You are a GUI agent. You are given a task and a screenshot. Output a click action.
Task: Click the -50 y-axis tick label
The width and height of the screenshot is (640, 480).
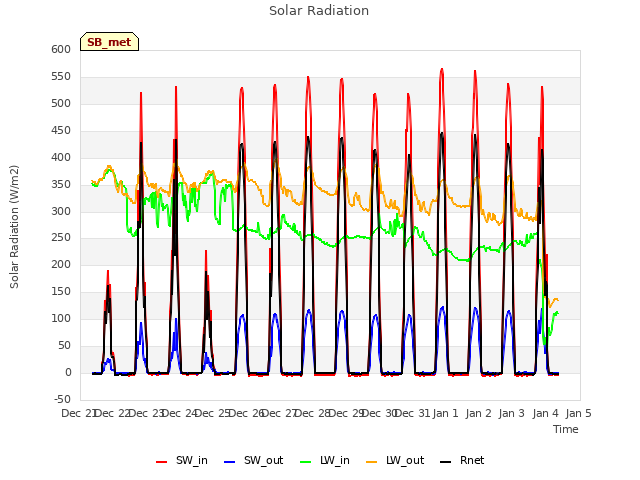[62, 399]
